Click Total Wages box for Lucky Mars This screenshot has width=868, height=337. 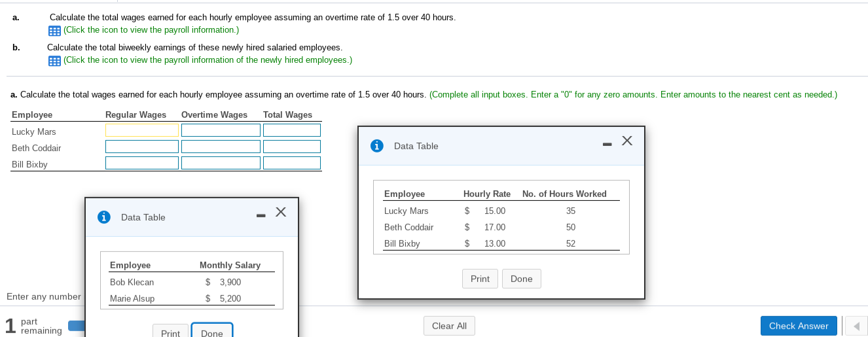click(292, 130)
